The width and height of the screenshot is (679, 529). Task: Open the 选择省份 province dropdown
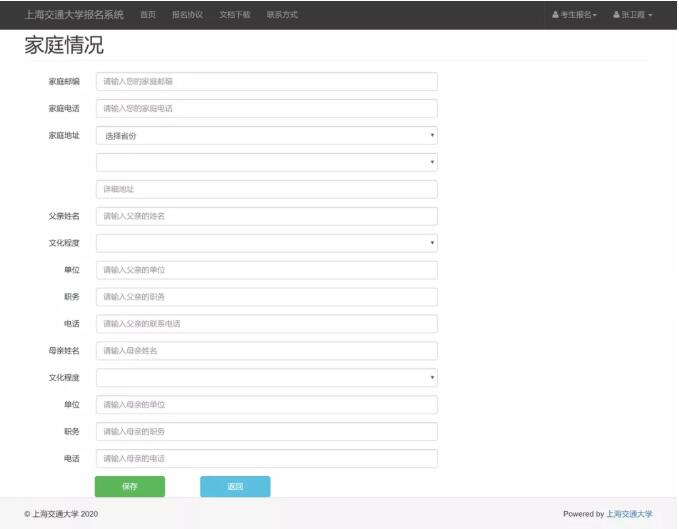click(x=266, y=135)
